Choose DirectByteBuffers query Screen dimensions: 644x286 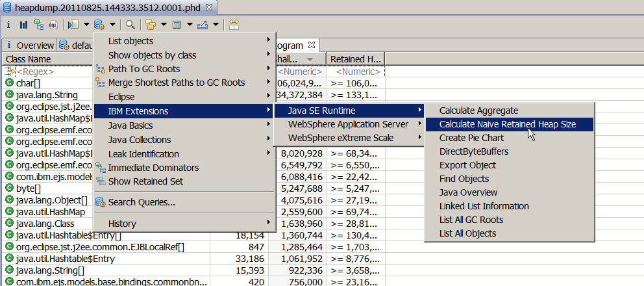pos(509,151)
